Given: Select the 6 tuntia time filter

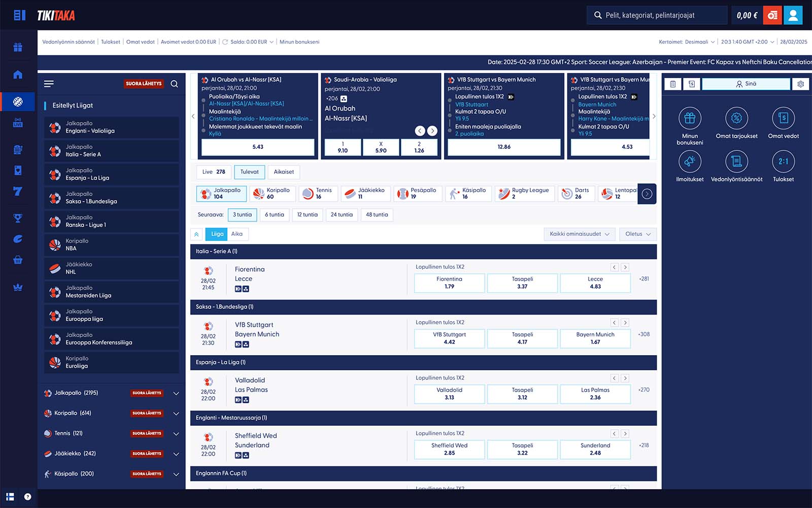Looking at the screenshot, I should [x=275, y=215].
